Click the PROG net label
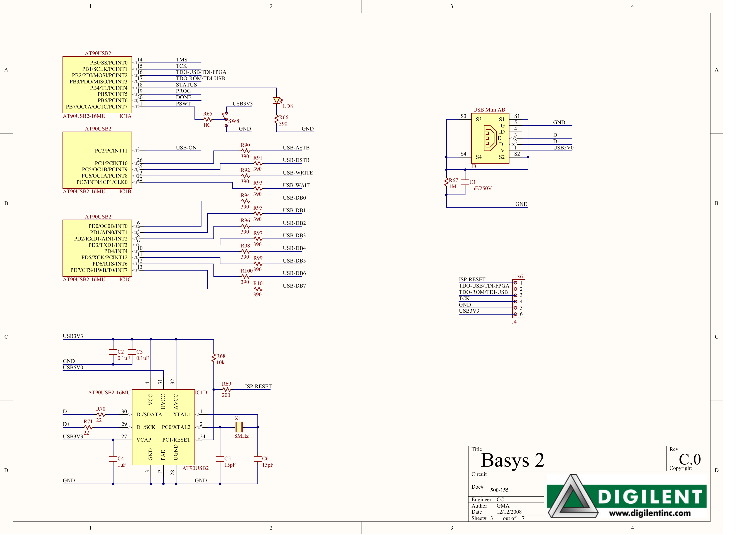756x535 pixels. pyautogui.click(x=183, y=91)
